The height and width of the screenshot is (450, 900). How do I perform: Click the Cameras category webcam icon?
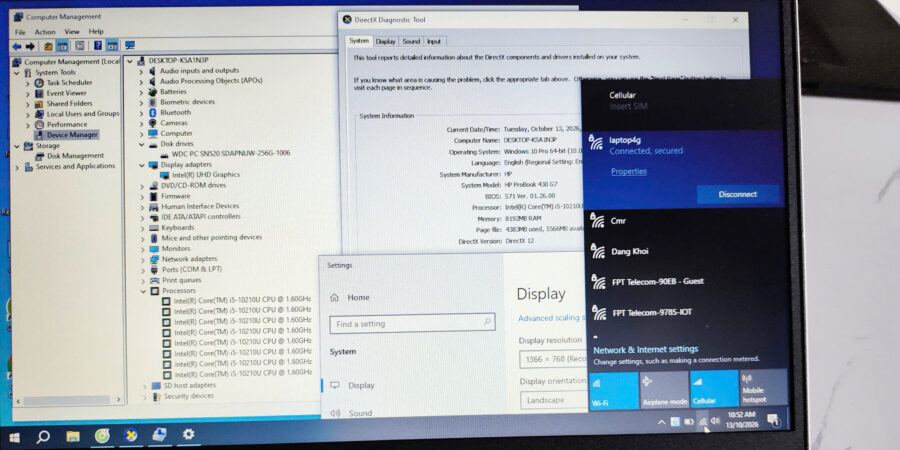153,123
